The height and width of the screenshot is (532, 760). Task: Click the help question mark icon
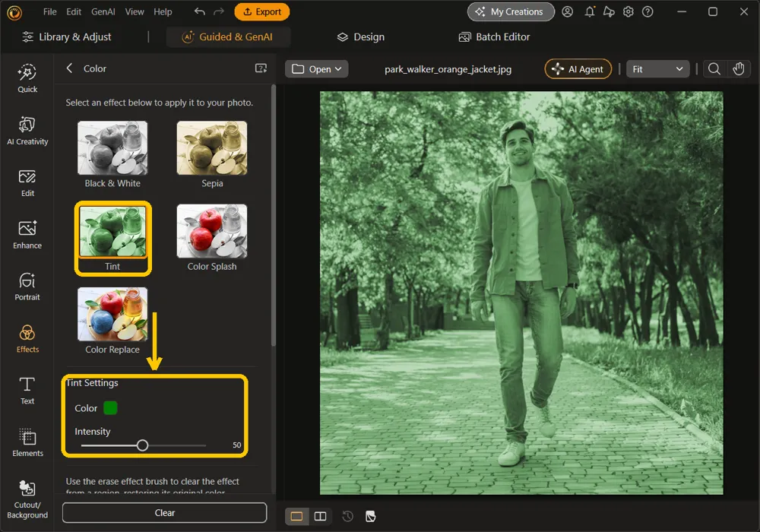point(648,11)
